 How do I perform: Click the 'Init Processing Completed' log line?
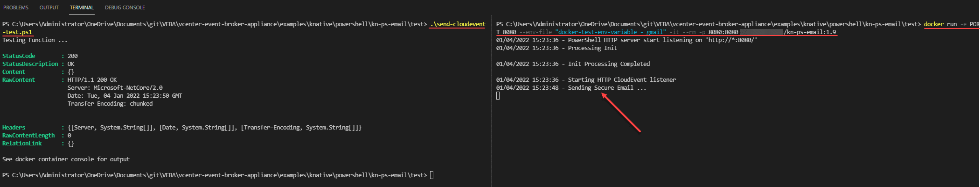609,64
